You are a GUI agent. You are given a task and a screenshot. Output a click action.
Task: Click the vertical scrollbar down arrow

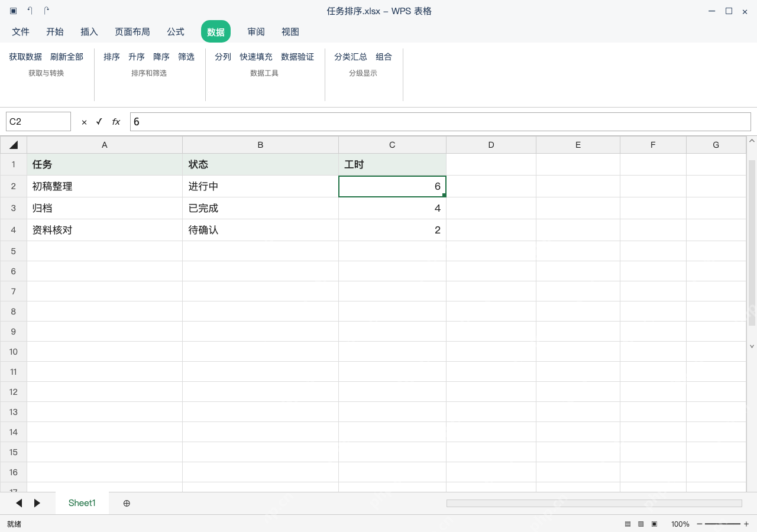pyautogui.click(x=752, y=346)
